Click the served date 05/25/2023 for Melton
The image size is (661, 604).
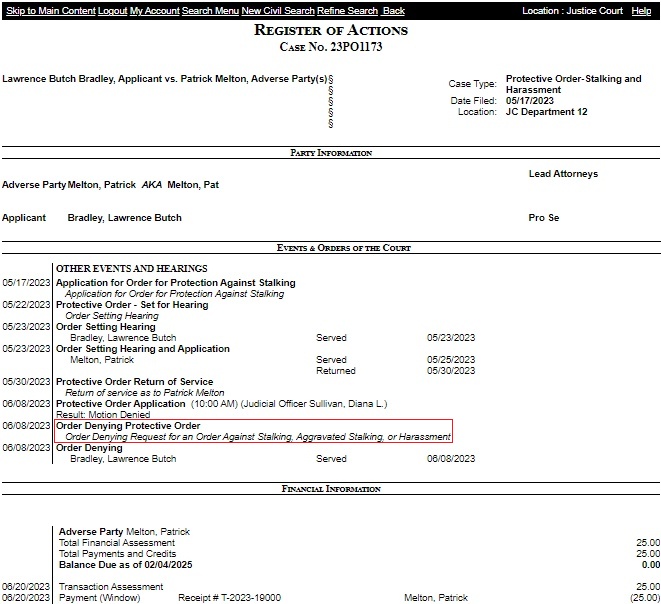pyautogui.click(x=451, y=360)
